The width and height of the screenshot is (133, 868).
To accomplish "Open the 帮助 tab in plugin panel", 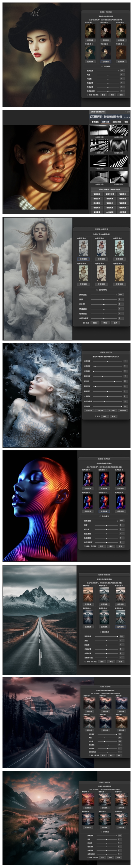I will 126,122.
